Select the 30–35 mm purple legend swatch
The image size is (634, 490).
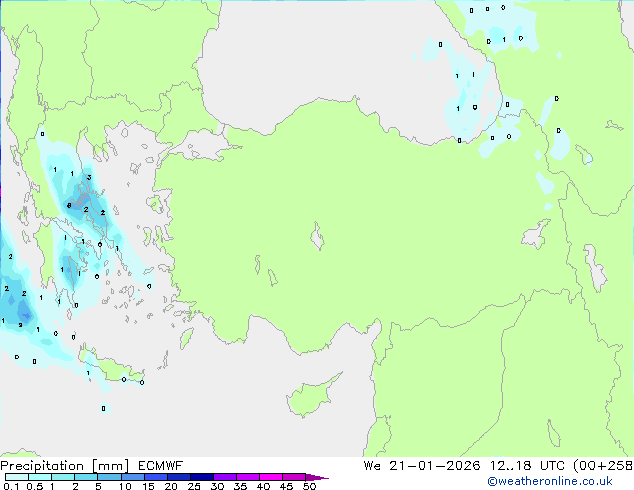(x=225, y=477)
